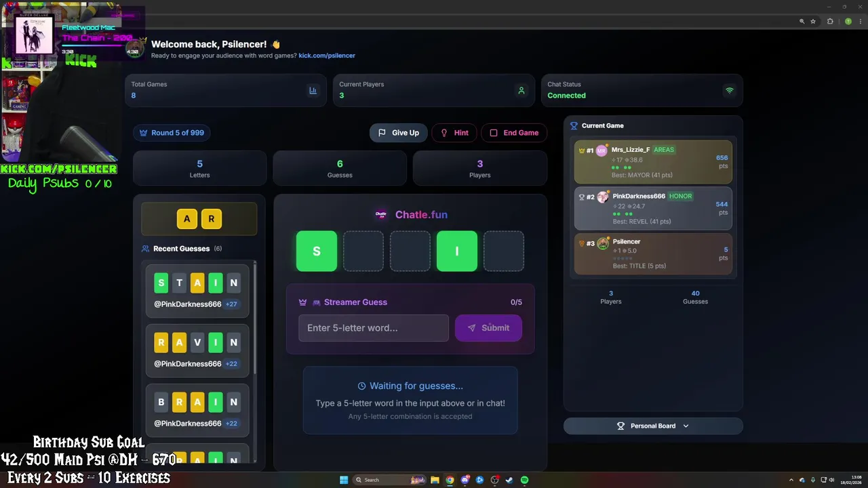
Task: Click the +27 points badge
Action: coord(232,304)
